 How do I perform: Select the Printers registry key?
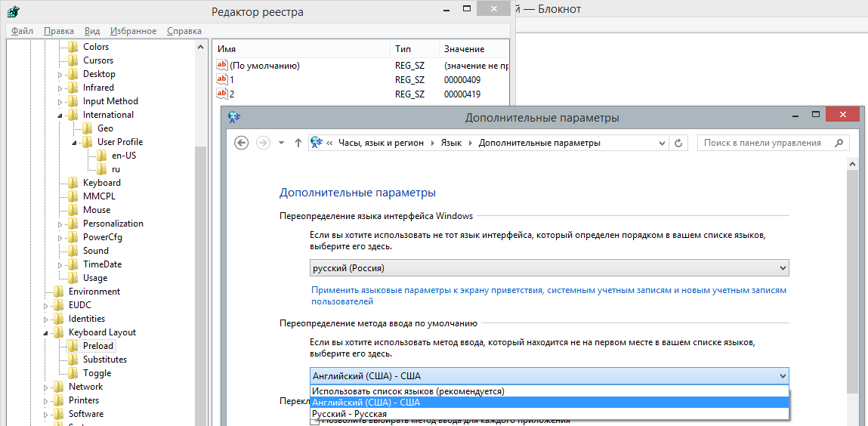(x=84, y=400)
